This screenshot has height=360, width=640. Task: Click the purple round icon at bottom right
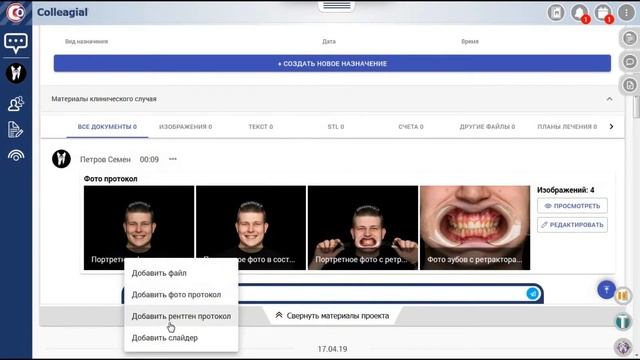622,347
